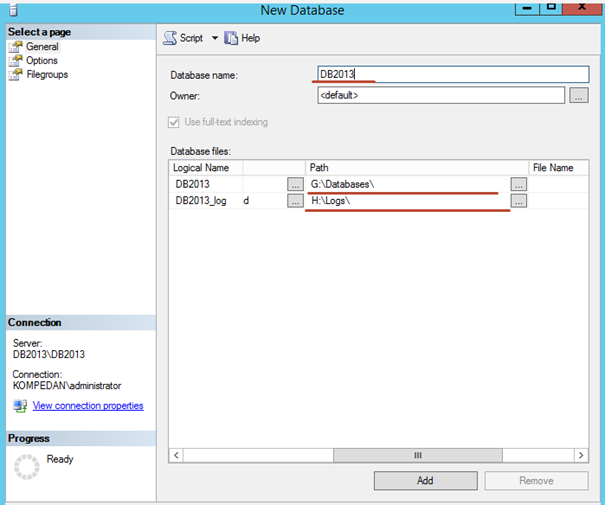Toggle Use full-text indexing checkbox
Image resolution: width=605 pixels, height=505 pixels.
(177, 122)
